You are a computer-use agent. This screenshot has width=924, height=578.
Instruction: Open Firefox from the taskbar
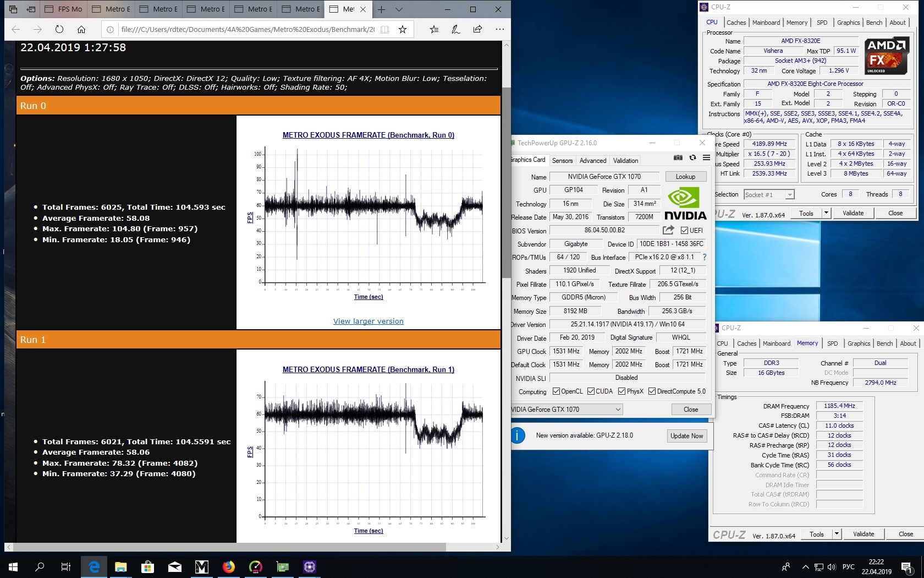point(229,566)
